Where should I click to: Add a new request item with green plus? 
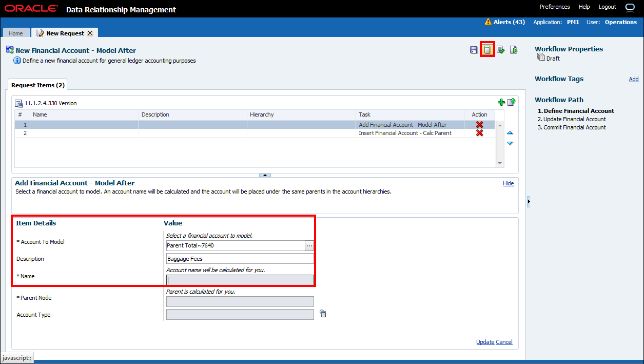[501, 103]
